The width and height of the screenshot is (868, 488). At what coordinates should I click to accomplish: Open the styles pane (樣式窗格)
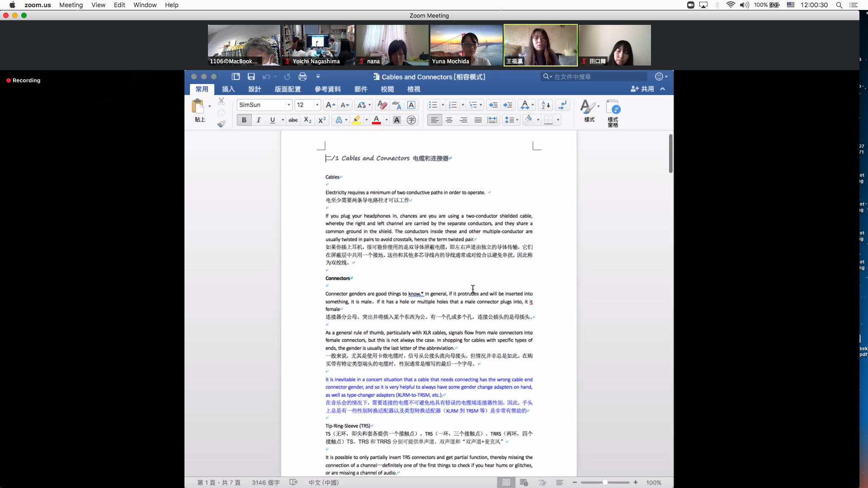(613, 113)
